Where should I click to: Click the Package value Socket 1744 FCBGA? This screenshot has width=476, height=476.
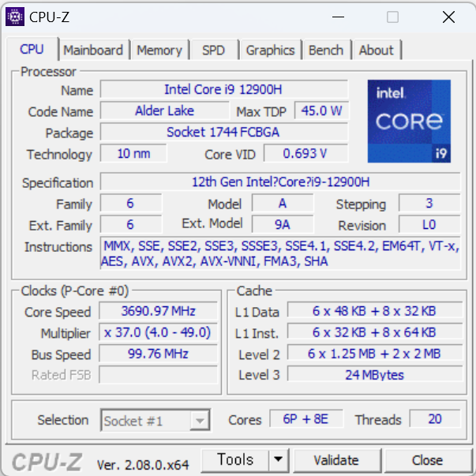point(224,132)
